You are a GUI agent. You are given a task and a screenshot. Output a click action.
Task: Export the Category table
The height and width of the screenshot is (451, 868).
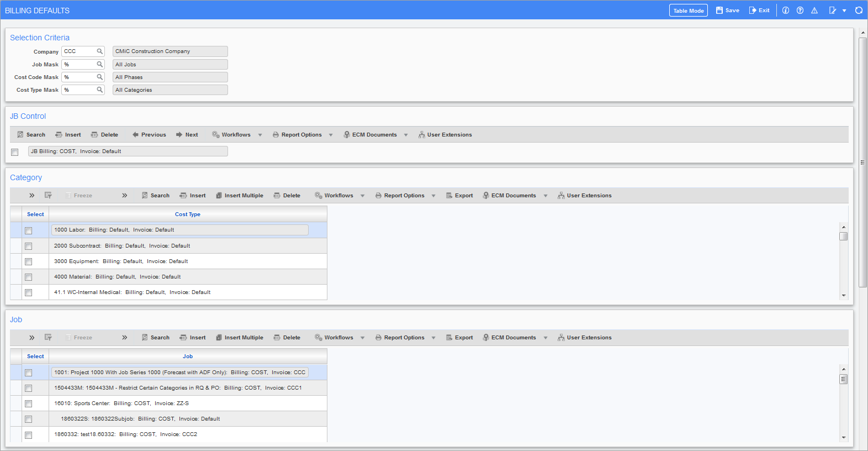tap(459, 196)
